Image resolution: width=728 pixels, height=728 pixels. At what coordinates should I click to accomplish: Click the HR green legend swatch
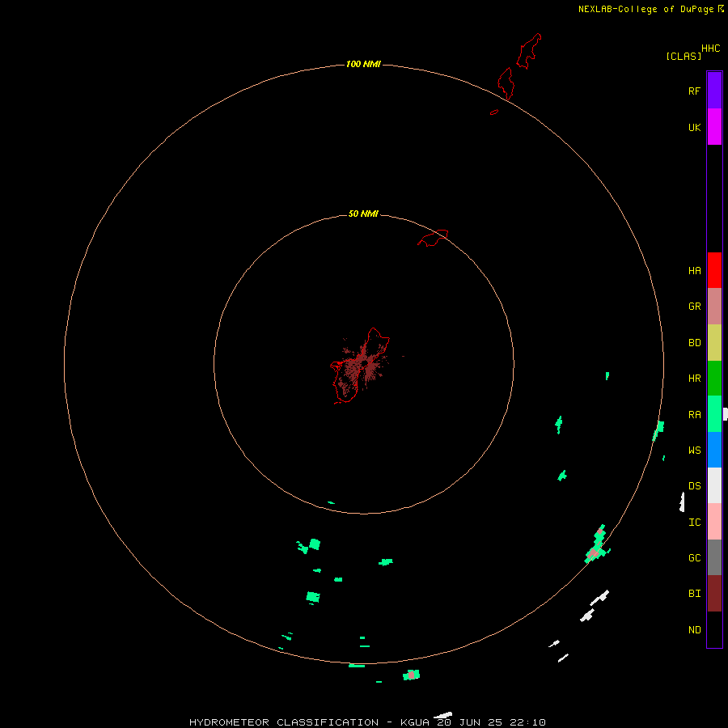714,378
